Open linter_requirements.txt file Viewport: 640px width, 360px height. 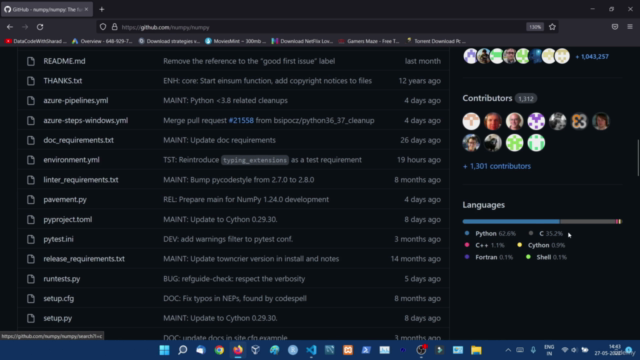(81, 180)
